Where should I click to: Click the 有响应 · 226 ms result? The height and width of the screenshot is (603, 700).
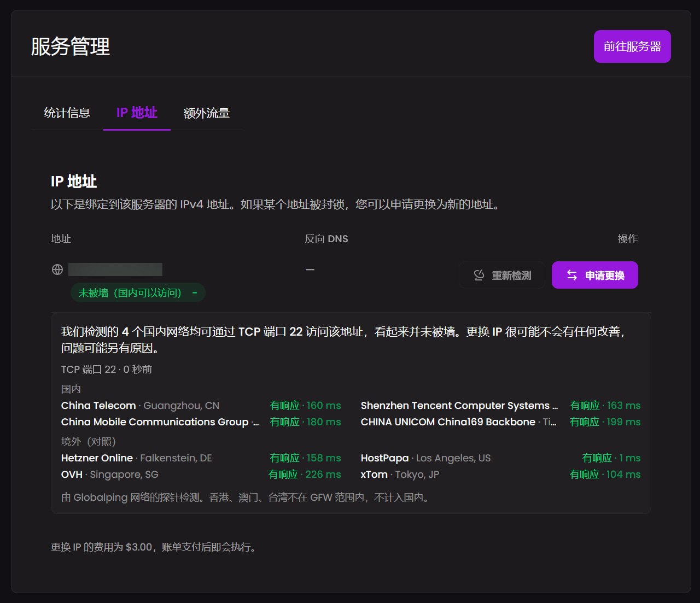305,475
